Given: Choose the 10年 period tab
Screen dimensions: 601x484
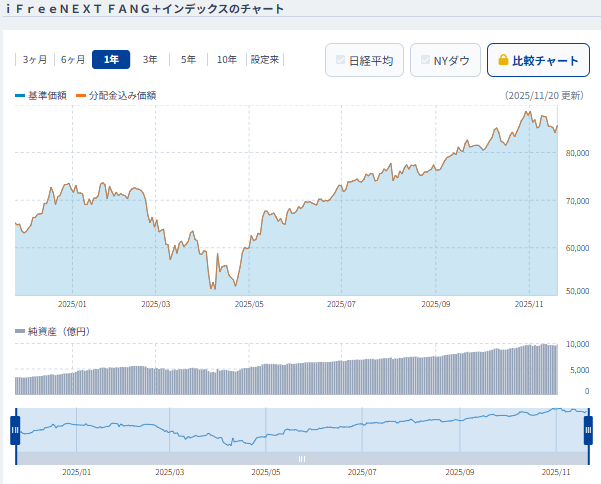Looking at the screenshot, I should point(227,60).
